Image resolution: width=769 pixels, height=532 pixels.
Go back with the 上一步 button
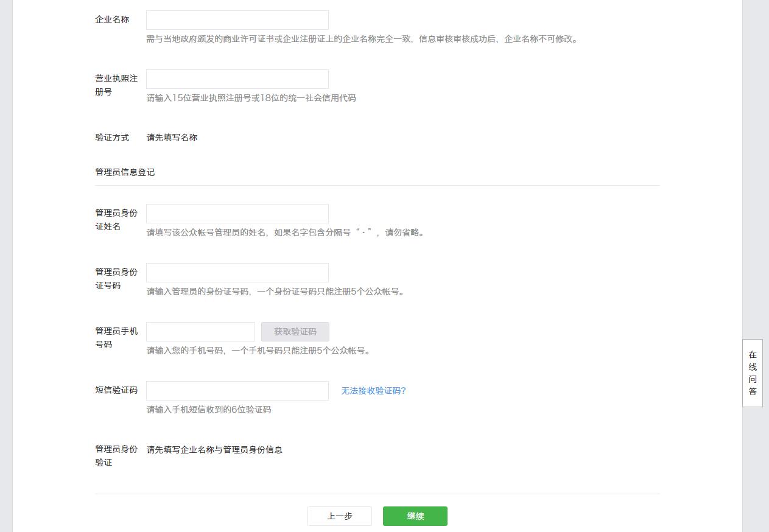[x=339, y=516]
